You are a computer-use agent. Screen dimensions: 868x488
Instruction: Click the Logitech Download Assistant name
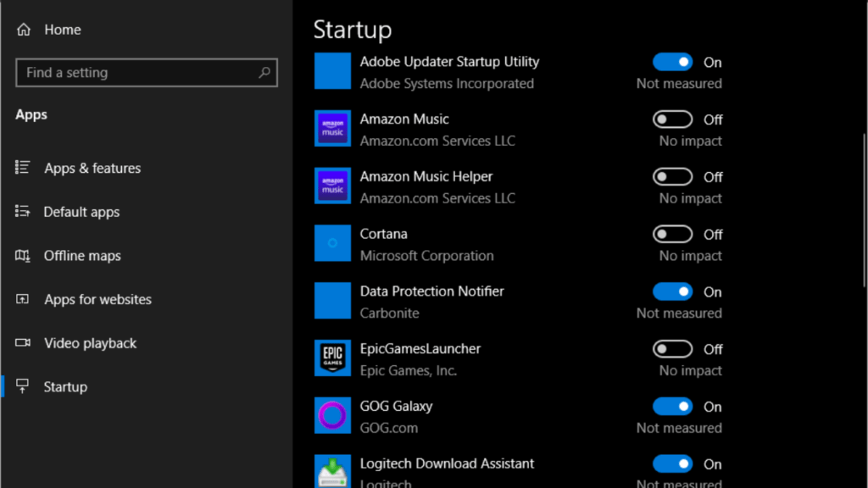448,463
